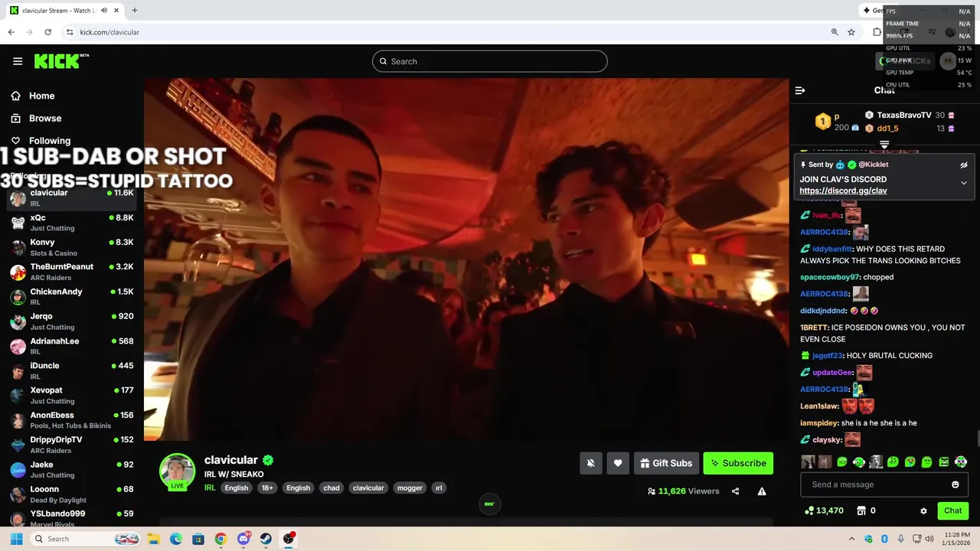
Task: Click the green IRL category link
Action: click(210, 487)
